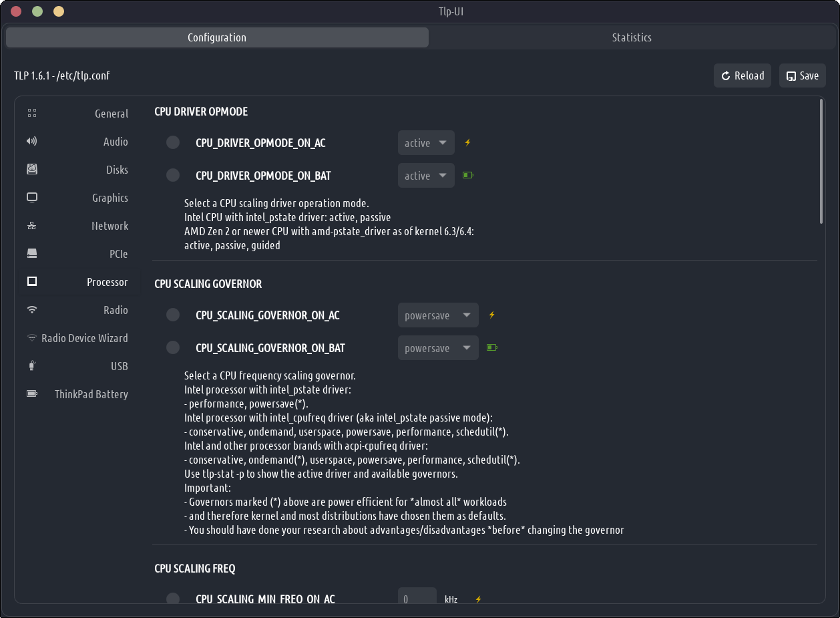This screenshot has height=618, width=840.
Task: Expand CPU_SCALING_GOVERNOR_ON_AC powersave dropdown
Action: click(x=438, y=315)
